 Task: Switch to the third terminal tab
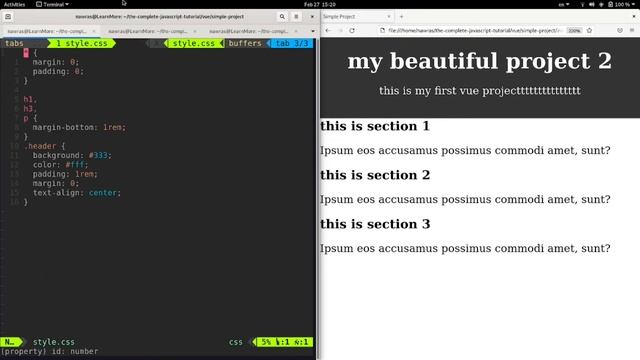[x=252, y=31]
